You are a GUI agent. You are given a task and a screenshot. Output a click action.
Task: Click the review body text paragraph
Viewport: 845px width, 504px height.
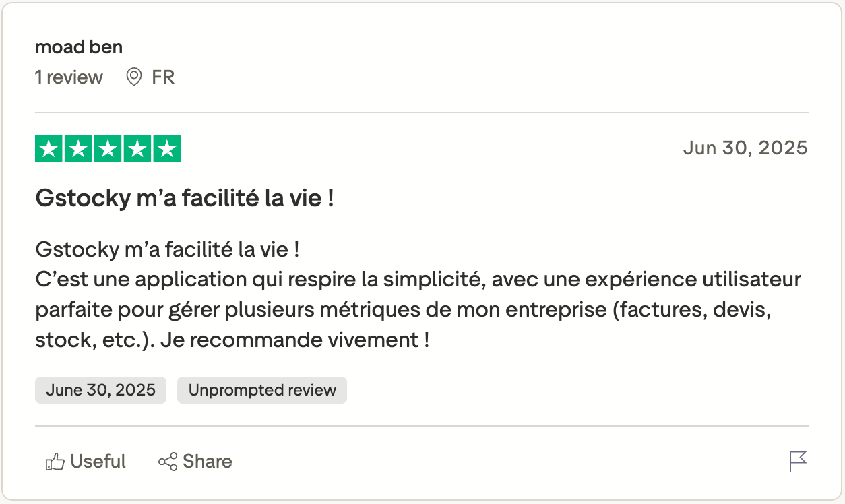pyautogui.click(x=418, y=293)
